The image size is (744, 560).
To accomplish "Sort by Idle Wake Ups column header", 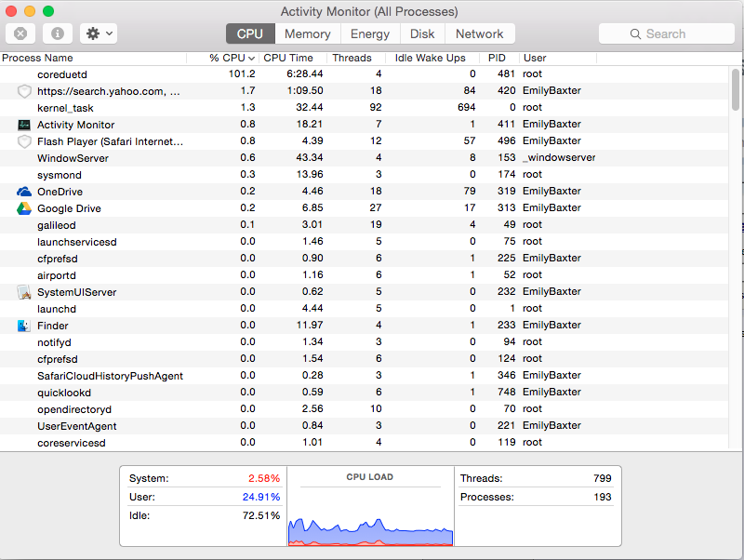I will pyautogui.click(x=432, y=58).
